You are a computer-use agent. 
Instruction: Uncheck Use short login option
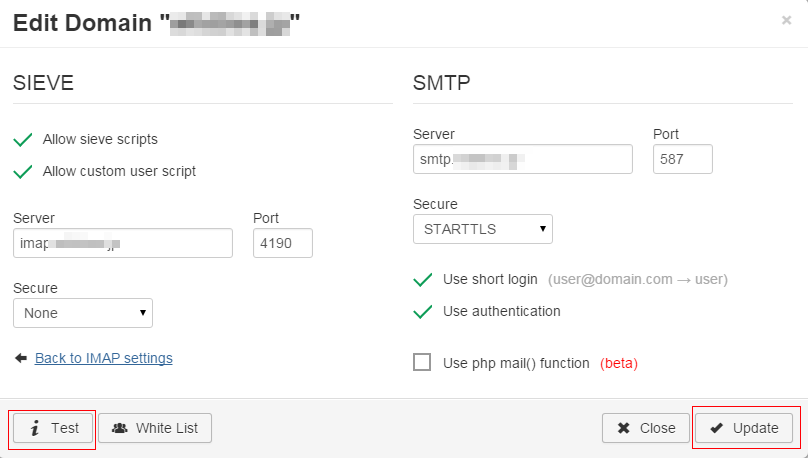pos(423,280)
